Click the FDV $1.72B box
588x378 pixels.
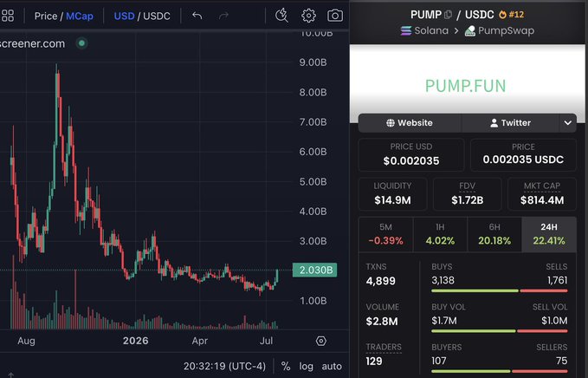click(468, 194)
